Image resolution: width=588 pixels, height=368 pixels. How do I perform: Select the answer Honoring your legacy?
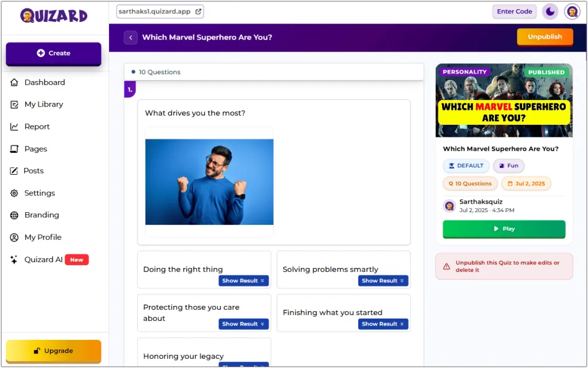click(x=204, y=353)
